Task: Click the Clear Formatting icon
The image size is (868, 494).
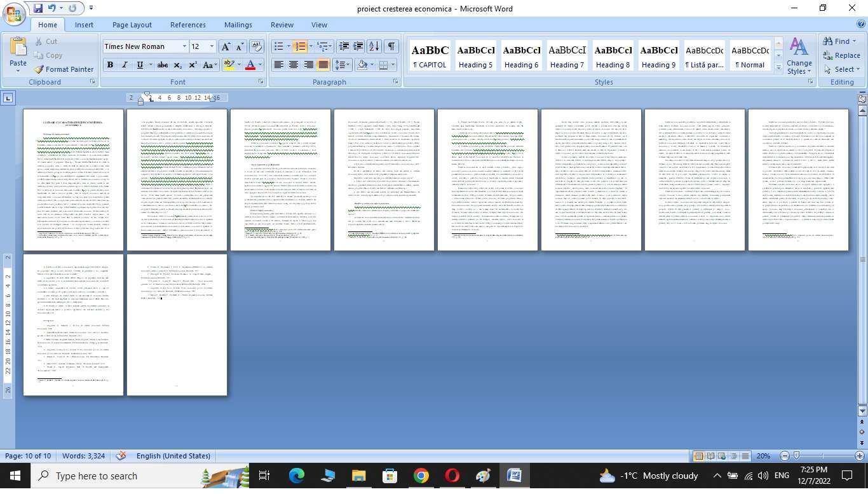Action: (x=257, y=46)
